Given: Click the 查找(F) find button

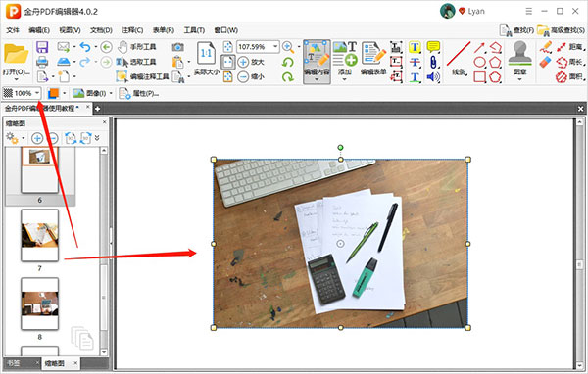Looking at the screenshot, I should click(516, 30).
